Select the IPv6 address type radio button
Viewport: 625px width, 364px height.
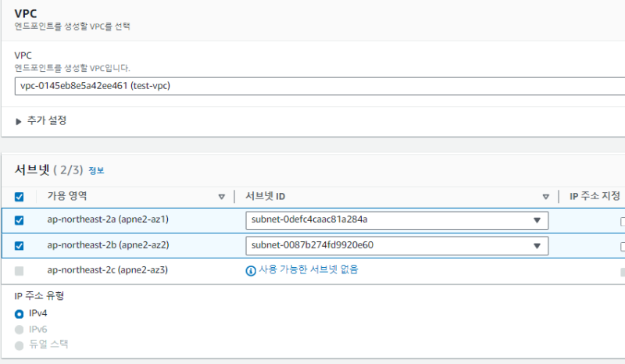tap(20, 329)
